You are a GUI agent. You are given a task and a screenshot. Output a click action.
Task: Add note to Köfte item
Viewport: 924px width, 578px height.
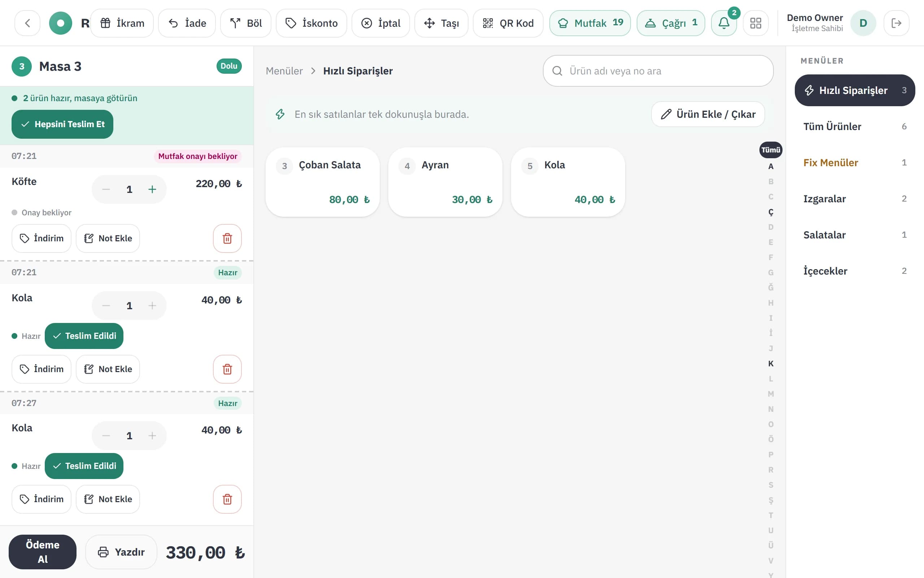pyautogui.click(x=108, y=238)
